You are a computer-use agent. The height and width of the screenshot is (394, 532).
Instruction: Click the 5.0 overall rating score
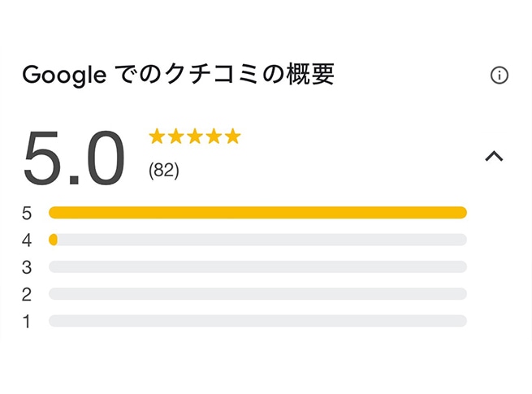[x=74, y=158]
